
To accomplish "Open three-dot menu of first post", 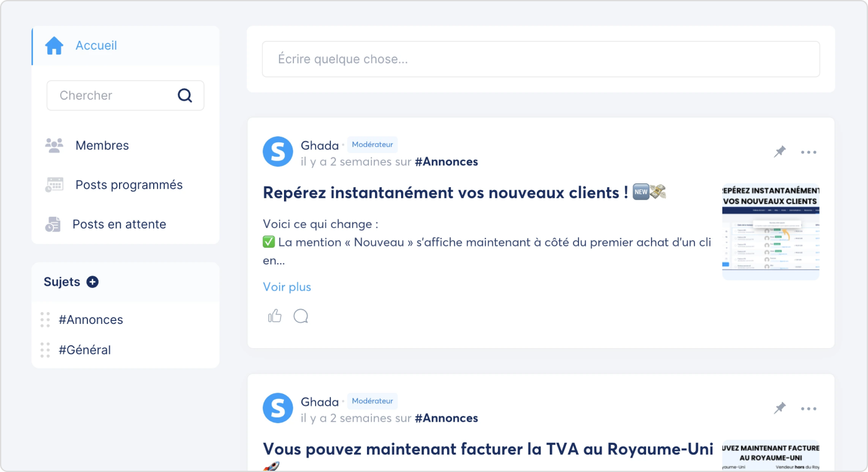I will [808, 152].
